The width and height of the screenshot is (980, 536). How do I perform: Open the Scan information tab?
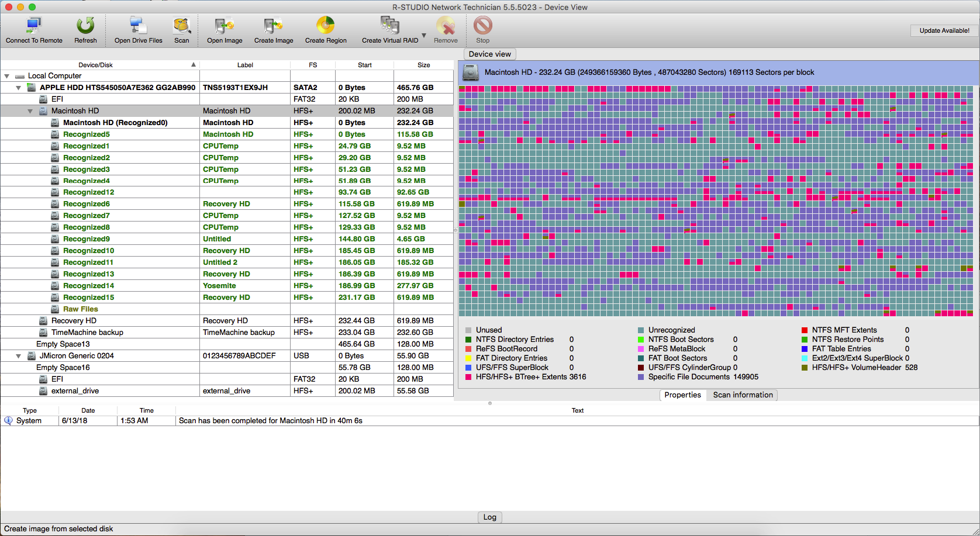click(743, 395)
